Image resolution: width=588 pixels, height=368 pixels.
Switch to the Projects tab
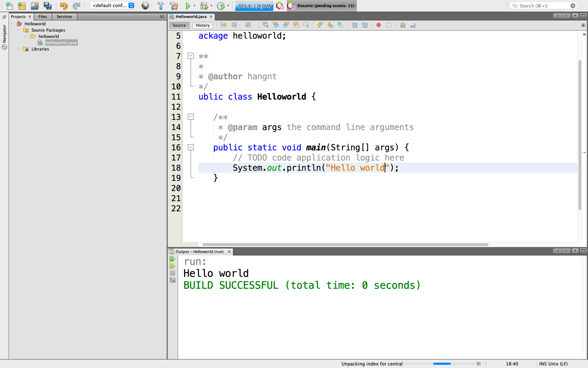point(18,16)
